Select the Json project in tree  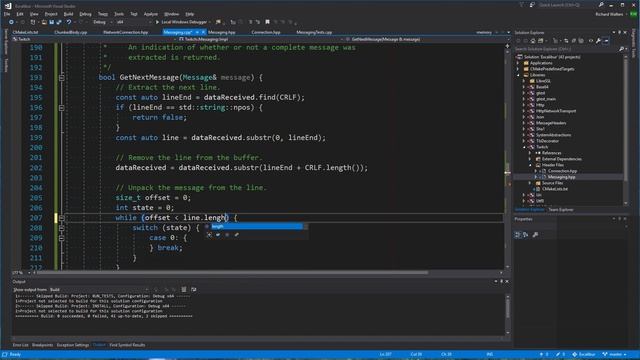540,117
